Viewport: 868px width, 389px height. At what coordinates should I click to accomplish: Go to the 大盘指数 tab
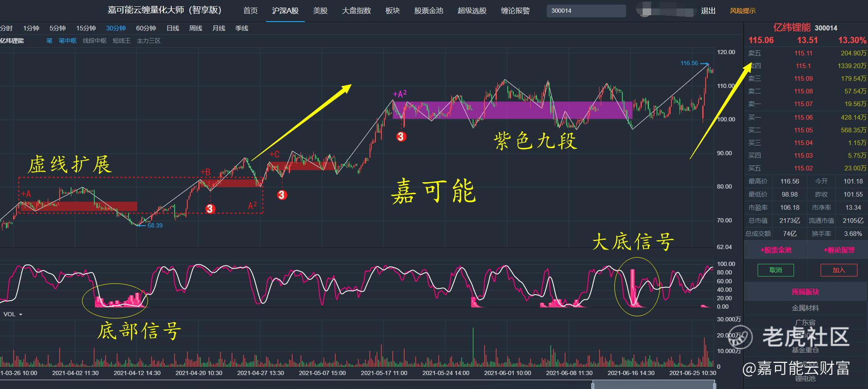356,11
